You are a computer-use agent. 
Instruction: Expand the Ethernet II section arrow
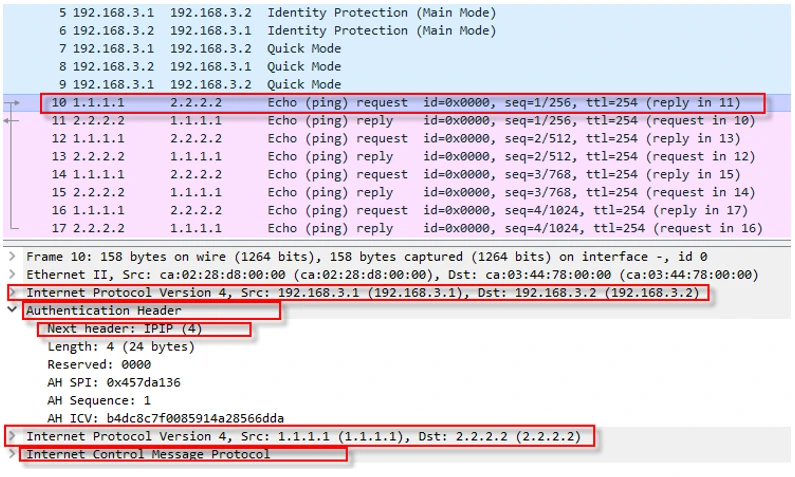(12, 275)
